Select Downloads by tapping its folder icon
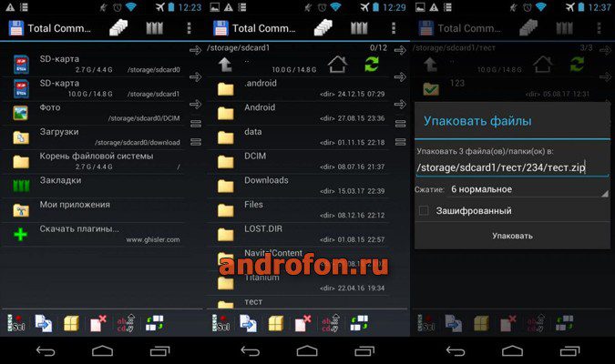 click(x=226, y=186)
